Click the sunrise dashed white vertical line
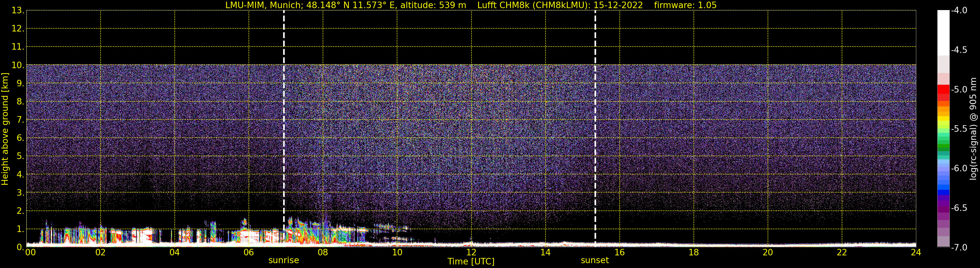The height and width of the screenshot is (268, 980). click(x=284, y=129)
